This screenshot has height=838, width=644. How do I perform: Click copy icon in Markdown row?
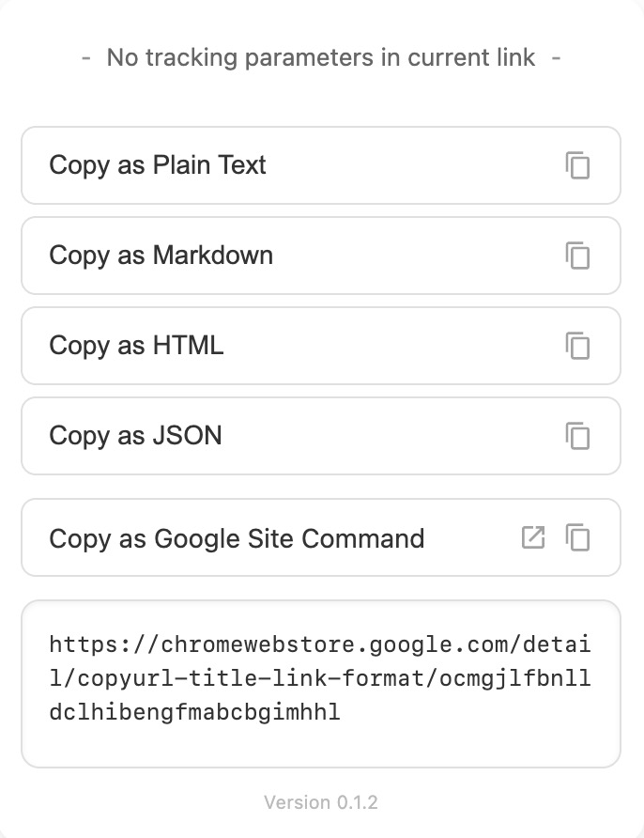pos(577,256)
